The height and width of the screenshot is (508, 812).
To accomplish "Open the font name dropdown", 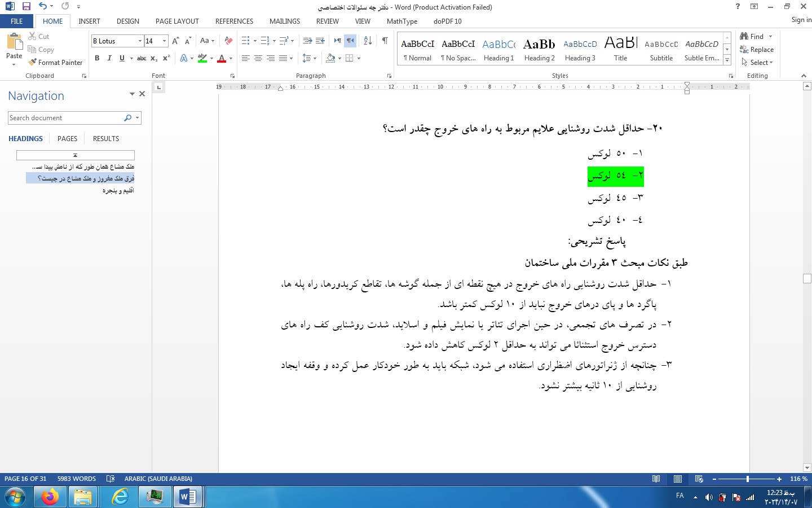I will click(140, 41).
